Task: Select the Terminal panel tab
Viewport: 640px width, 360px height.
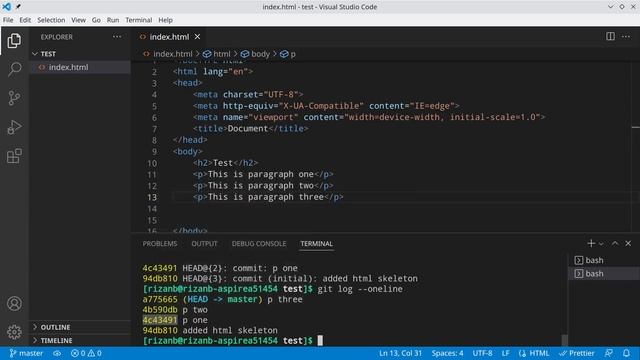Action: pos(316,244)
